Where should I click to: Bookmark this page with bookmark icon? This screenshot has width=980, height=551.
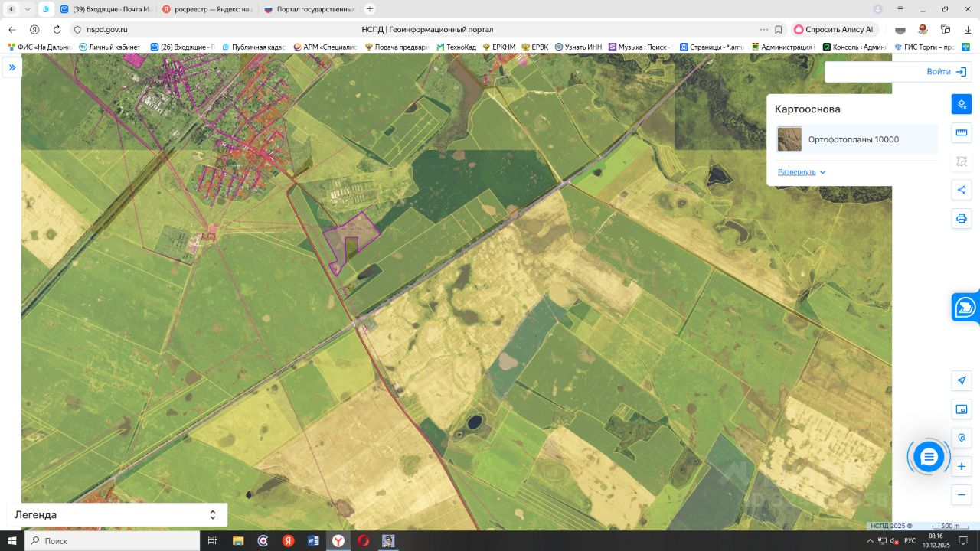pos(779,29)
